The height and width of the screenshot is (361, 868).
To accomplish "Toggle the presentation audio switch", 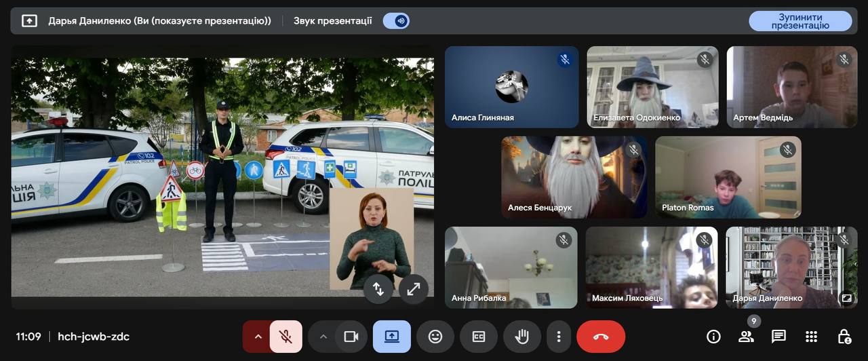I will 396,21.
